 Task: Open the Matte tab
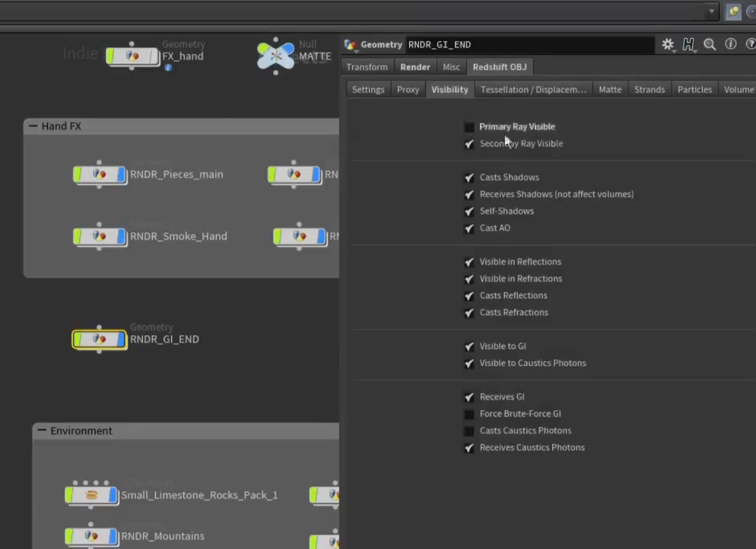coord(610,89)
